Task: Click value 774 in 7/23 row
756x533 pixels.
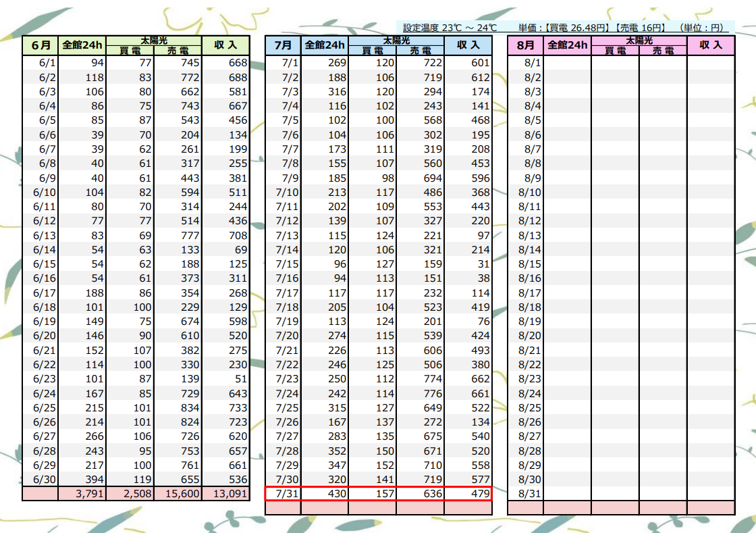Action: tap(420, 379)
